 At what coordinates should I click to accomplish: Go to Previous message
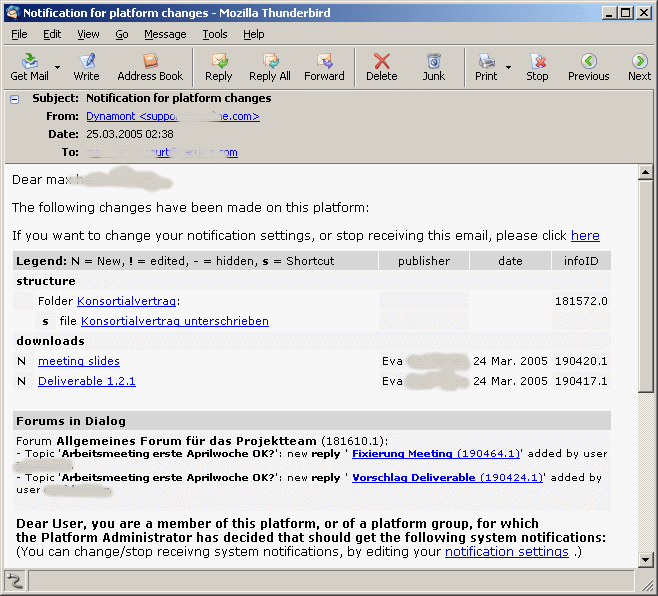tap(588, 67)
